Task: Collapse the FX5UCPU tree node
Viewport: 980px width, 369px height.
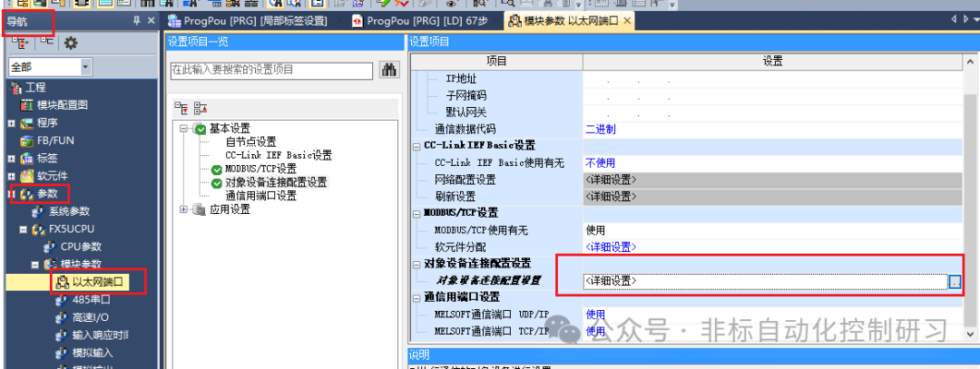Action: point(23,229)
